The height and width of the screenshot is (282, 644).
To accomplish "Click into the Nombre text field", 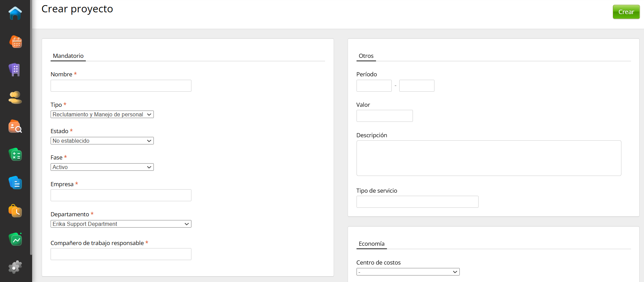I will pyautogui.click(x=121, y=86).
